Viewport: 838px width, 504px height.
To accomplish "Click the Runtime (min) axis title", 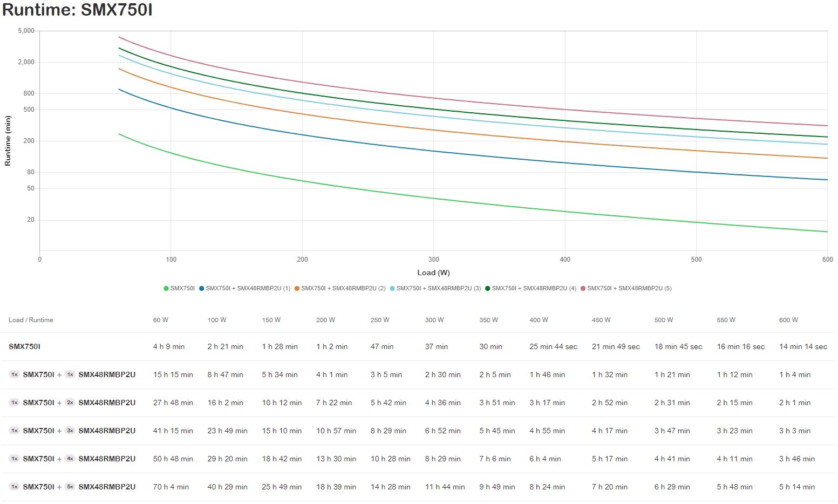I will 8,140.
